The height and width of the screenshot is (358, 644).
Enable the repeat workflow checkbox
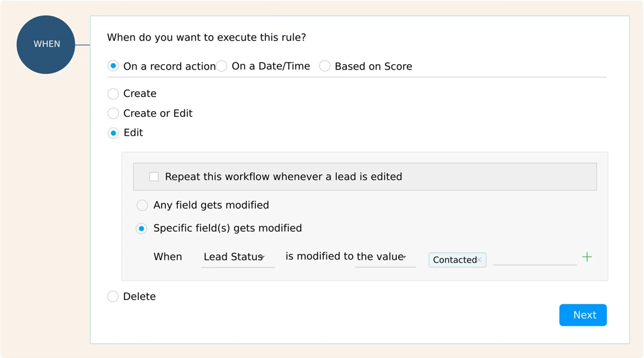point(154,177)
